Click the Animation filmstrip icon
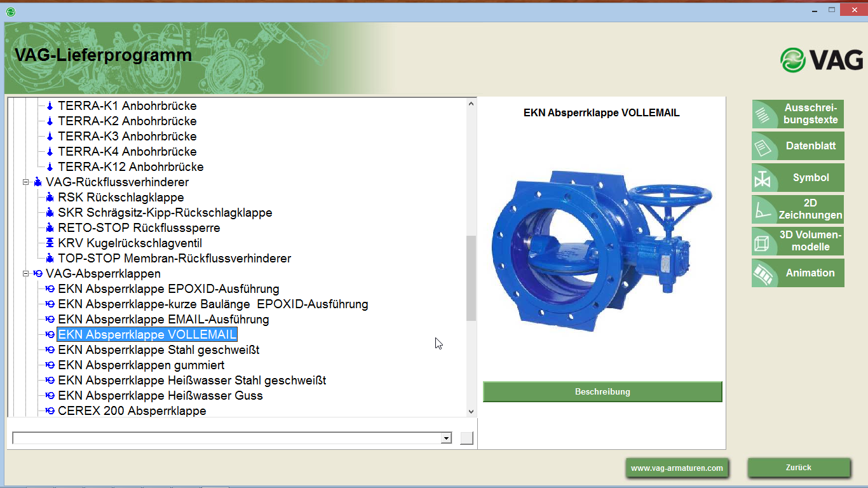This screenshot has width=868, height=488. [x=763, y=273]
